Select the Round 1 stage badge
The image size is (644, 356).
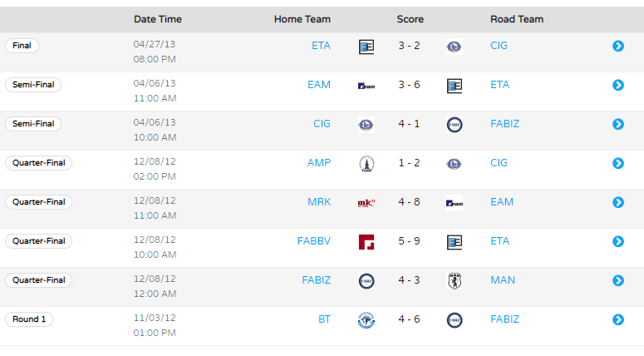point(29,319)
